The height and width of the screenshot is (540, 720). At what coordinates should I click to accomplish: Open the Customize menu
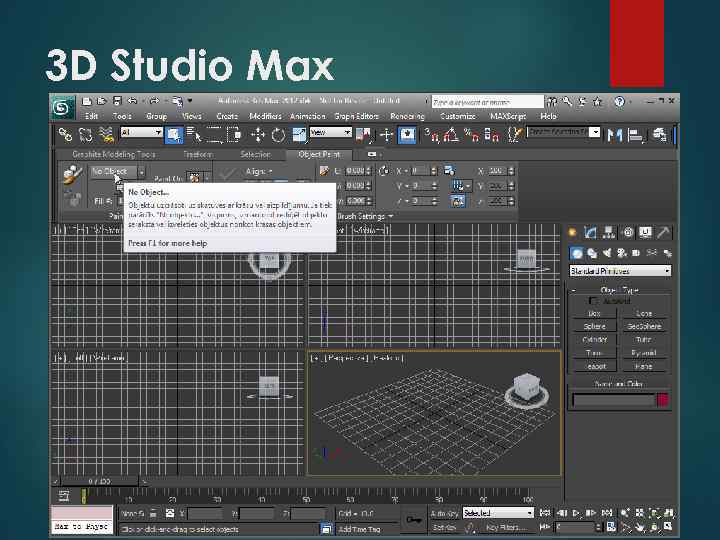click(x=458, y=116)
